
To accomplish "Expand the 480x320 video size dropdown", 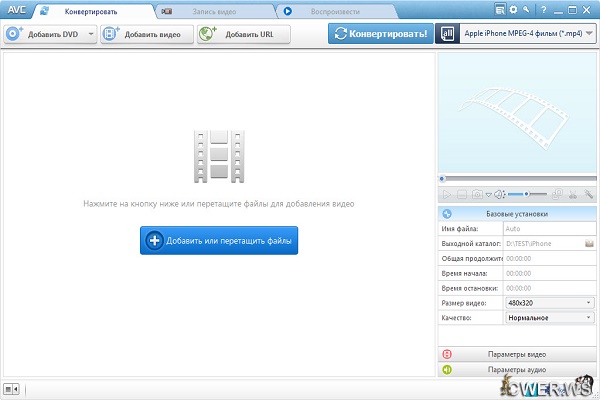I will (549, 302).
